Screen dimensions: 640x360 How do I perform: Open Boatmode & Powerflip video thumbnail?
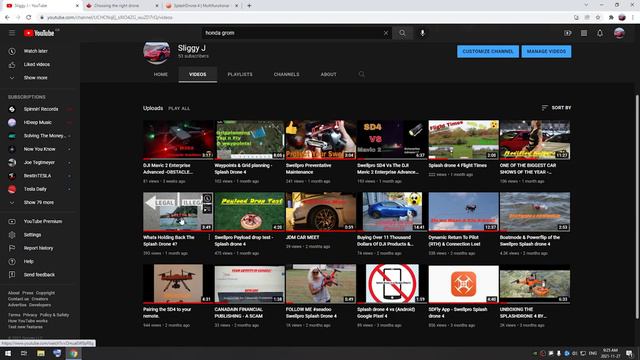coord(535,211)
